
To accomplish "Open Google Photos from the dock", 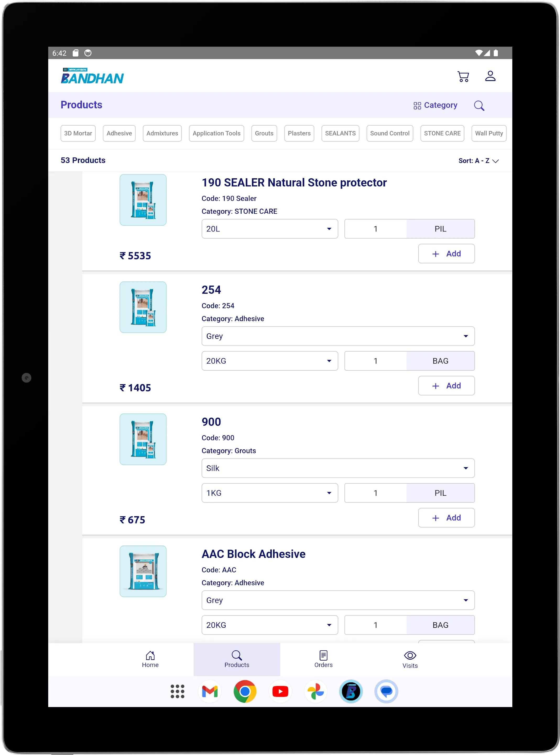I will (315, 691).
